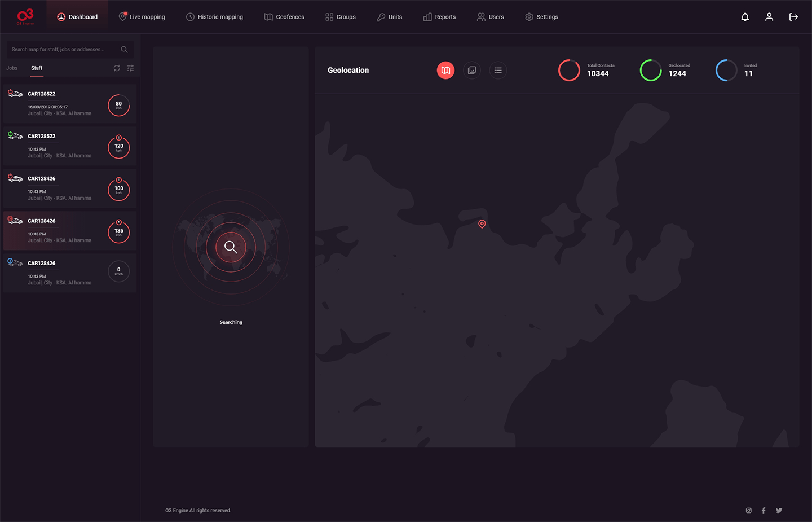The height and width of the screenshot is (522, 812).
Task: Switch Geolocation to list view
Action: 498,71
